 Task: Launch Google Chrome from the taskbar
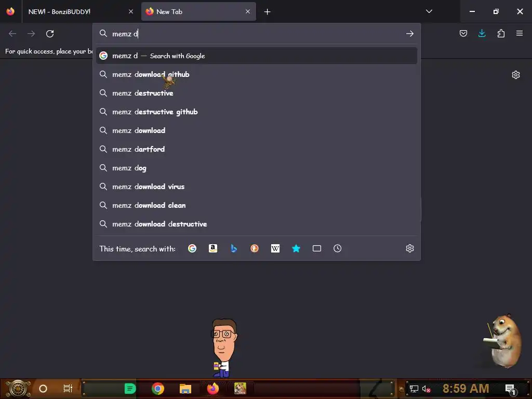click(x=158, y=389)
